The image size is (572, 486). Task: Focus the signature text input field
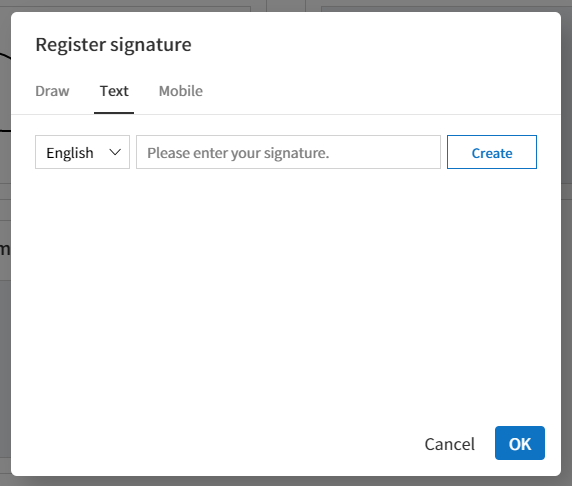[289, 152]
